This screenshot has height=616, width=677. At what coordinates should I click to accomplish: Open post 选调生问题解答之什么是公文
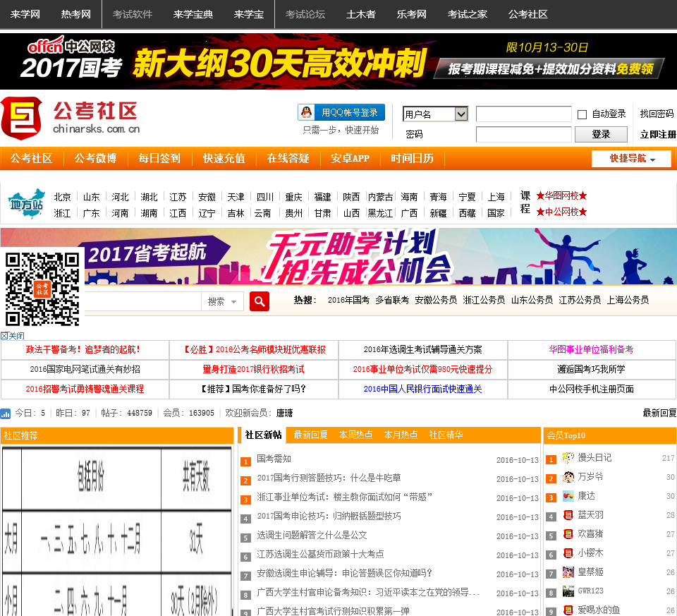click(x=312, y=535)
